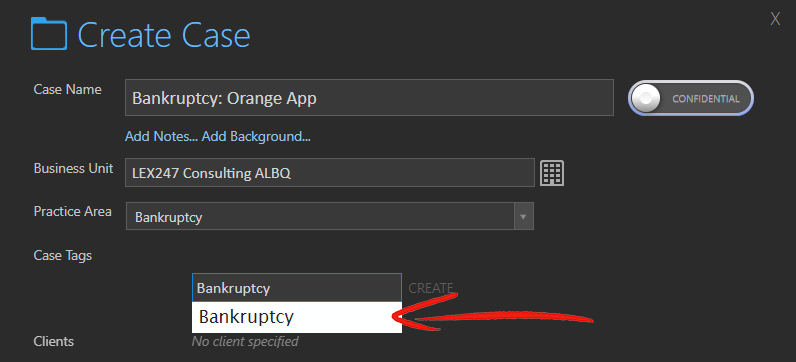Open the Practice Area combo box showing Bankruptcy

click(330, 217)
